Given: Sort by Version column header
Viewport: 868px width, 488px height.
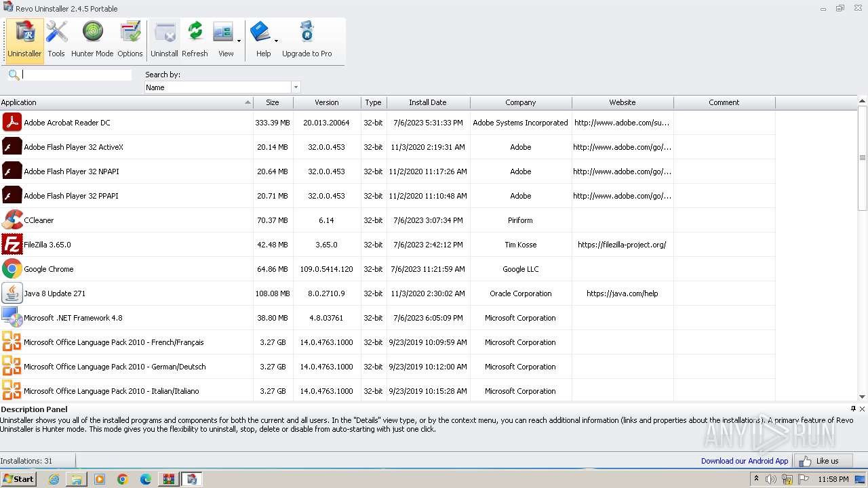Looking at the screenshot, I should click(327, 102).
